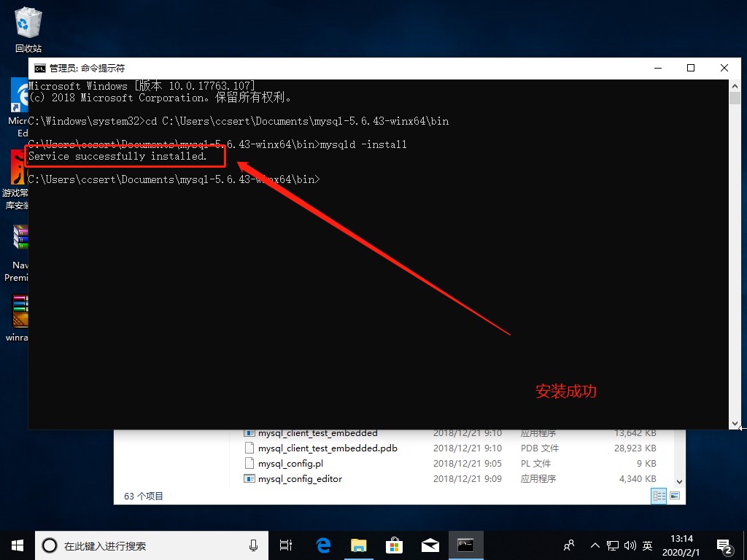The image size is (747, 560).
Task: Open Microsoft Store from the taskbar
Action: (395, 545)
